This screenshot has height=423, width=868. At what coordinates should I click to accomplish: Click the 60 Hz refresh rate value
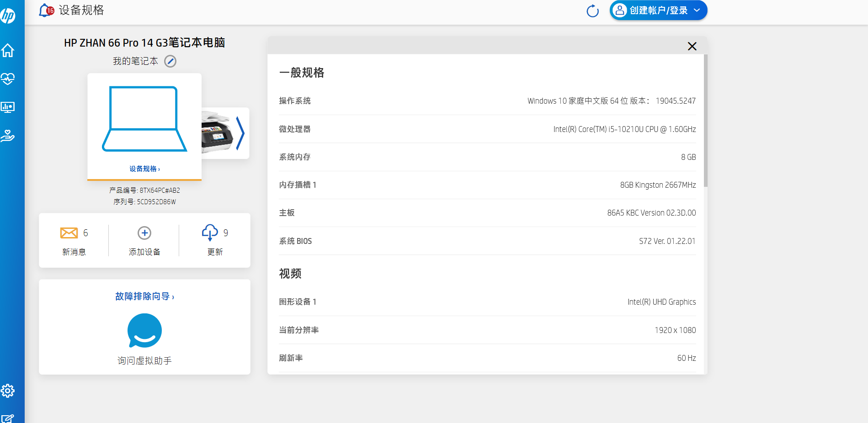click(x=687, y=358)
